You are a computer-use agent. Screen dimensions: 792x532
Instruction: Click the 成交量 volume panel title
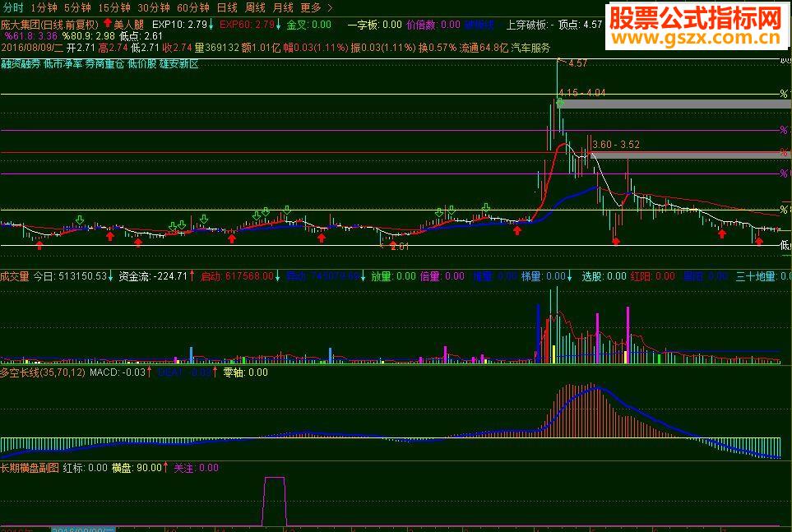(15, 276)
